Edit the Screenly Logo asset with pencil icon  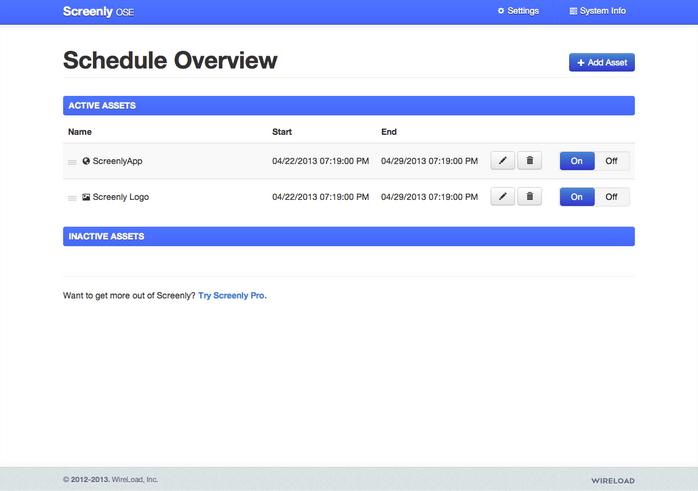[x=503, y=196]
